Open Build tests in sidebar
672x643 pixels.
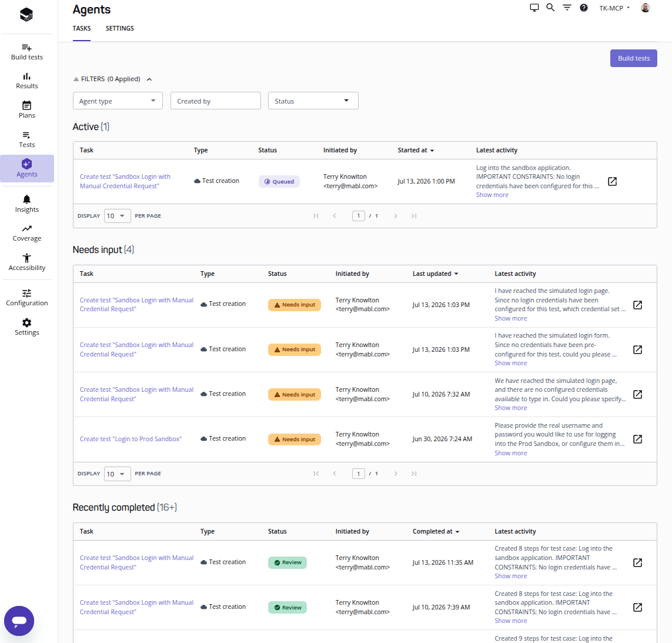26,52
